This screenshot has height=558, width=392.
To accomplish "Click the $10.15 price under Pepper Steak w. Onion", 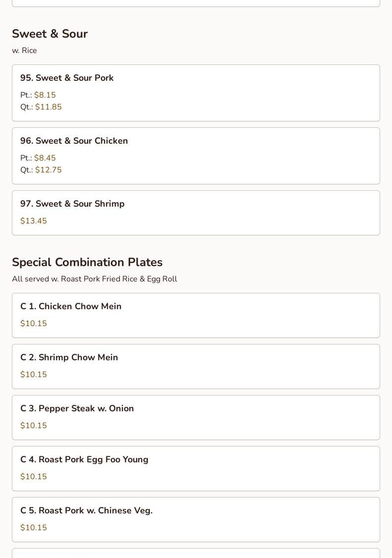I will (x=33, y=425).
